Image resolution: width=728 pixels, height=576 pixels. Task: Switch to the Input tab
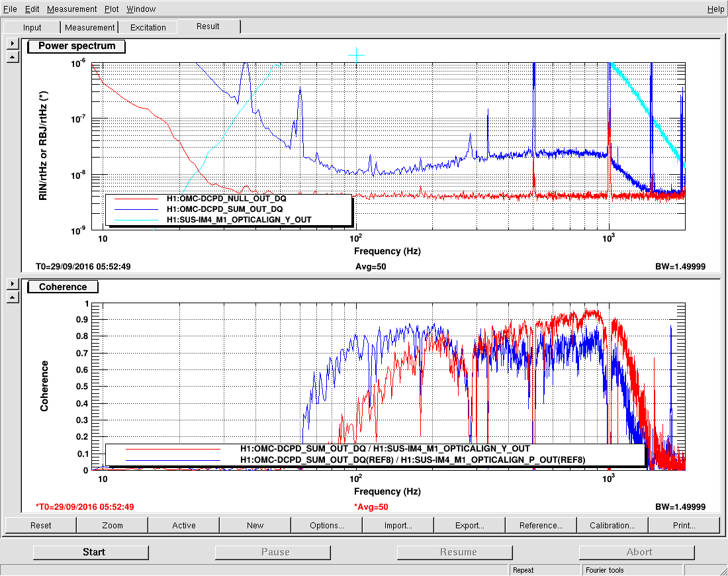pos(32,27)
